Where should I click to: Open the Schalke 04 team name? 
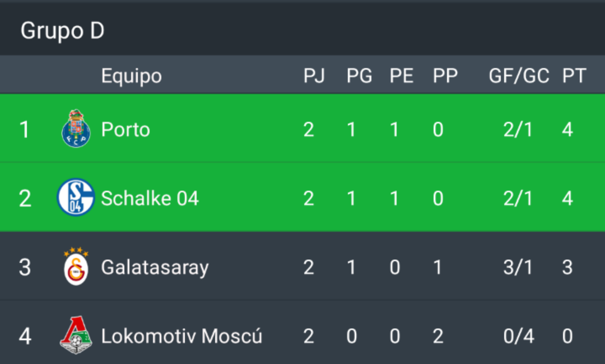point(150,198)
